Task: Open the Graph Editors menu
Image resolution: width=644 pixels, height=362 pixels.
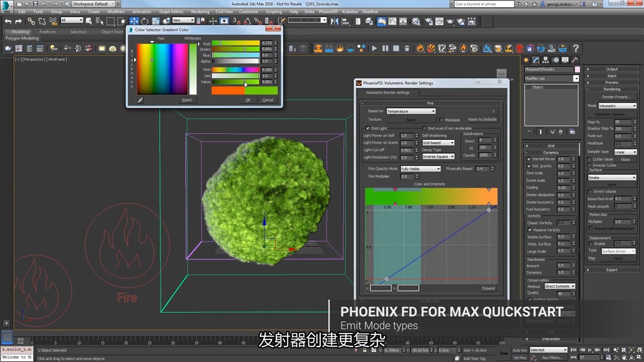Action: coord(171,12)
